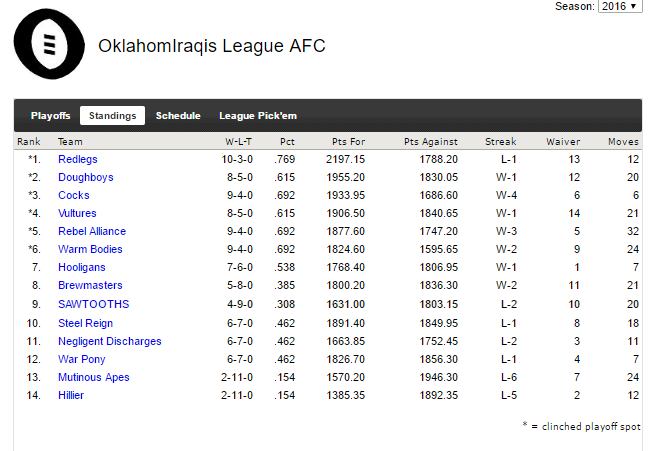Go to the League Pick'em tab

(x=258, y=116)
